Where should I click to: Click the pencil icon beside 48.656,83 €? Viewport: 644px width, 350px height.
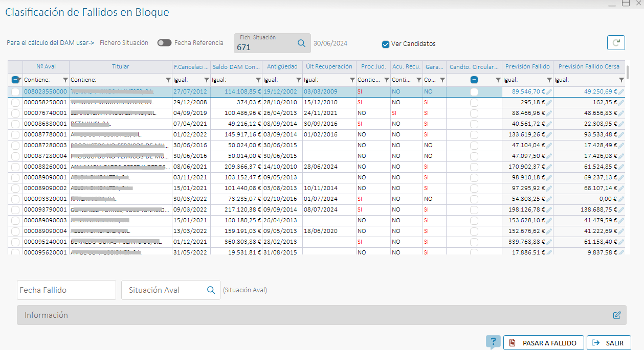(x=620, y=113)
